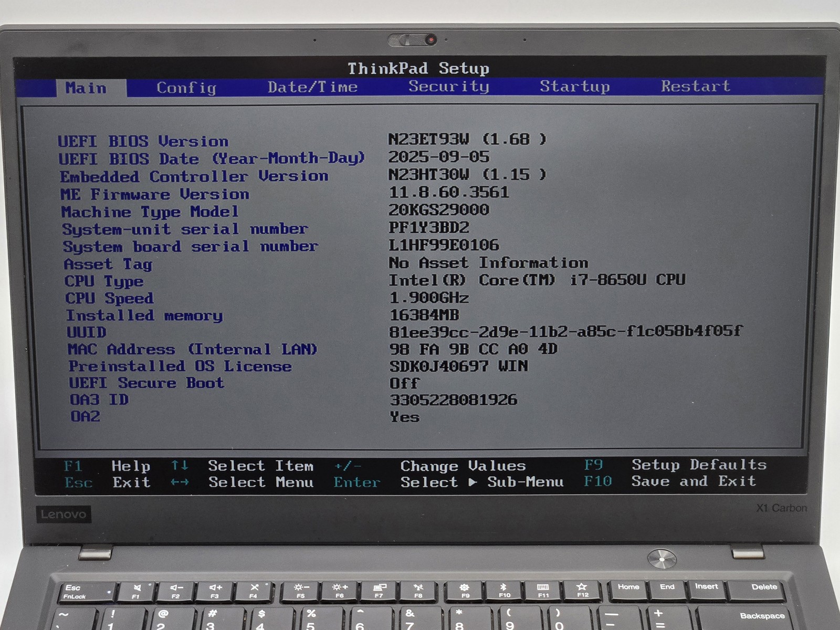
Task: Click firmware value 11.8.60.3561
Action: point(449,192)
